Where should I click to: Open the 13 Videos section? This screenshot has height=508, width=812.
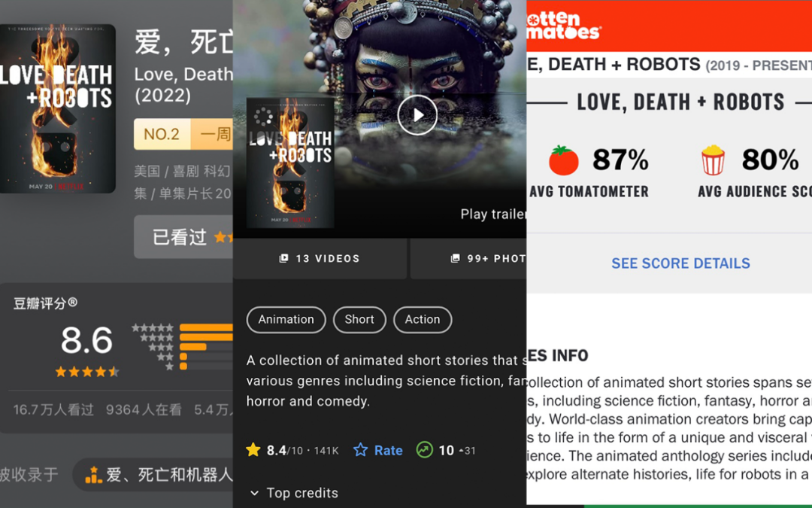click(320, 258)
